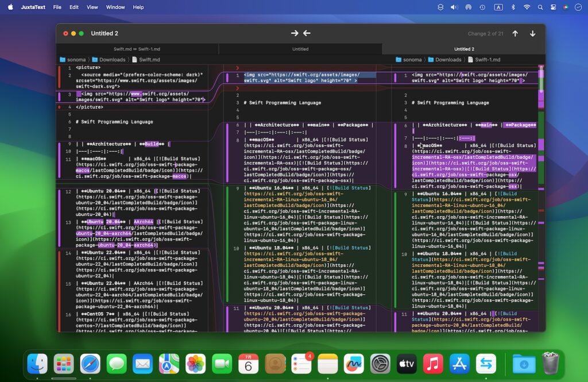Switch to the Swift.md ⇔ Swift-1.md tab
588x382 pixels.
pyautogui.click(x=138, y=49)
